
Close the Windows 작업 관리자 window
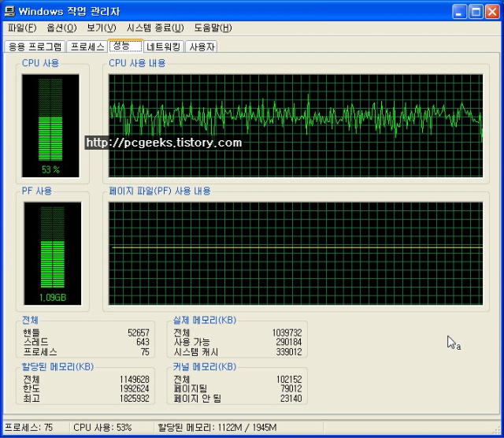point(492,12)
